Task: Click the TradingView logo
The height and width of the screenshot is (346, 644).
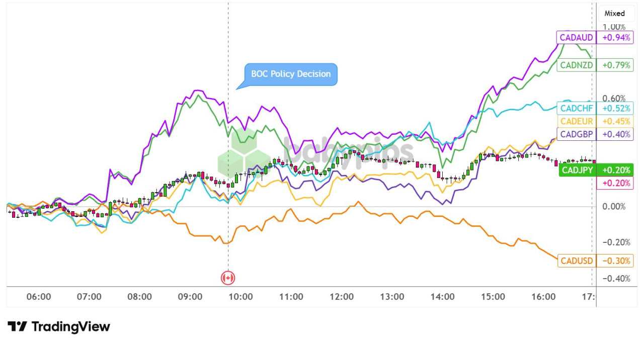Action: coord(59,327)
